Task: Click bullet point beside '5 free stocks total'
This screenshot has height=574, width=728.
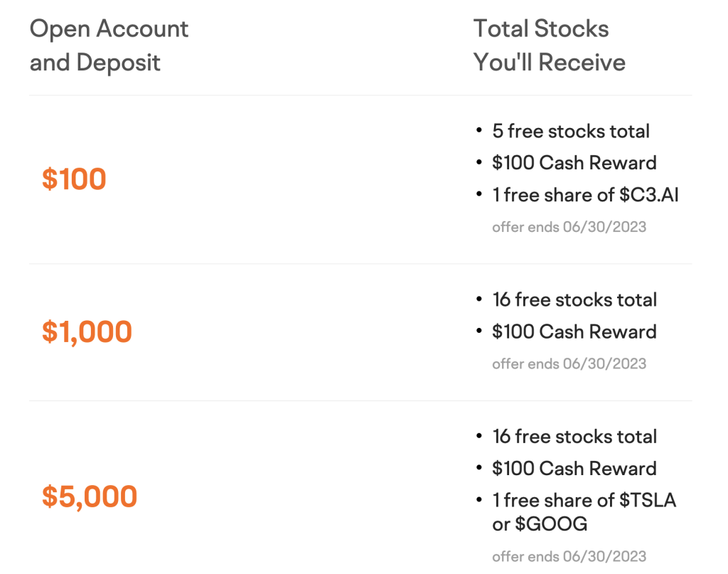Action: [479, 130]
